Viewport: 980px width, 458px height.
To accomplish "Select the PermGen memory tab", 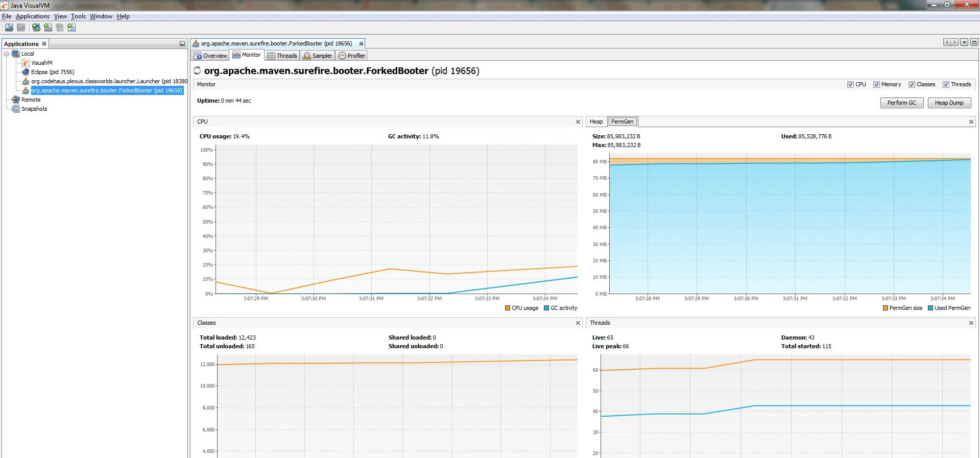I will pyautogui.click(x=622, y=122).
